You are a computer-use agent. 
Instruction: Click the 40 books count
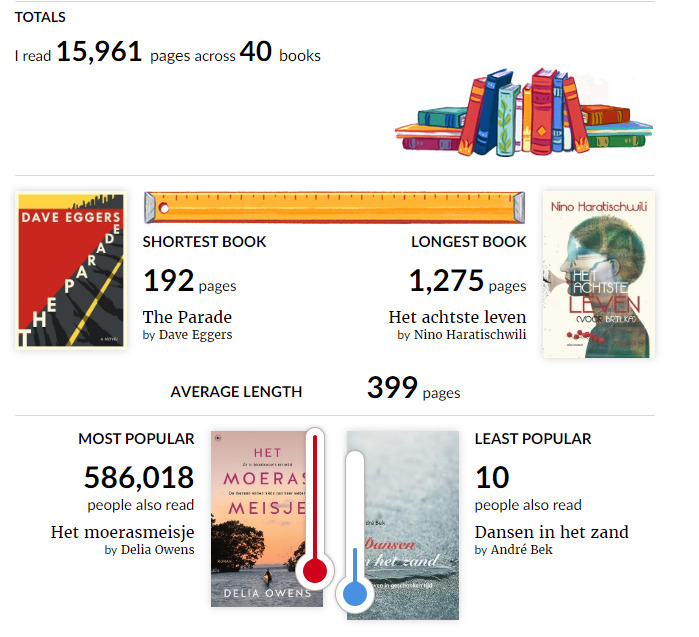click(255, 51)
